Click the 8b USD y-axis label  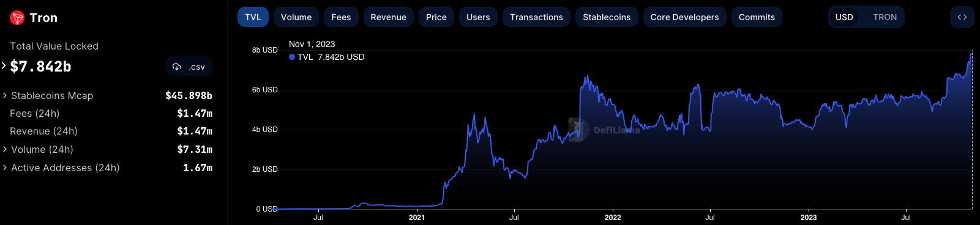pyautogui.click(x=265, y=50)
